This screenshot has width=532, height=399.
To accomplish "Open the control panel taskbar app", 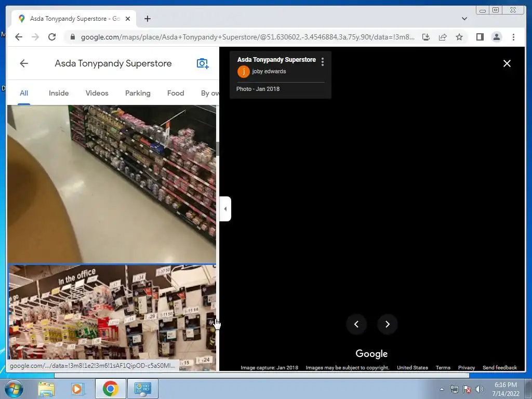I will point(142,389).
